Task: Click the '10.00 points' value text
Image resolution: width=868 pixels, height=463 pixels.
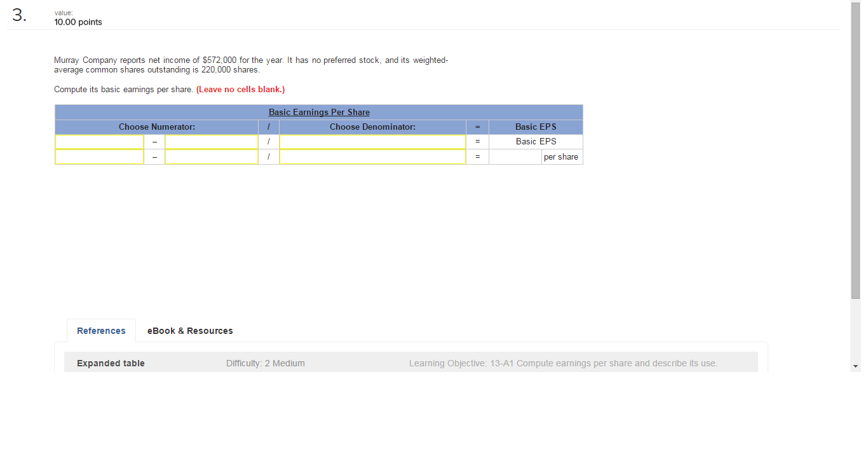Action: (x=78, y=22)
